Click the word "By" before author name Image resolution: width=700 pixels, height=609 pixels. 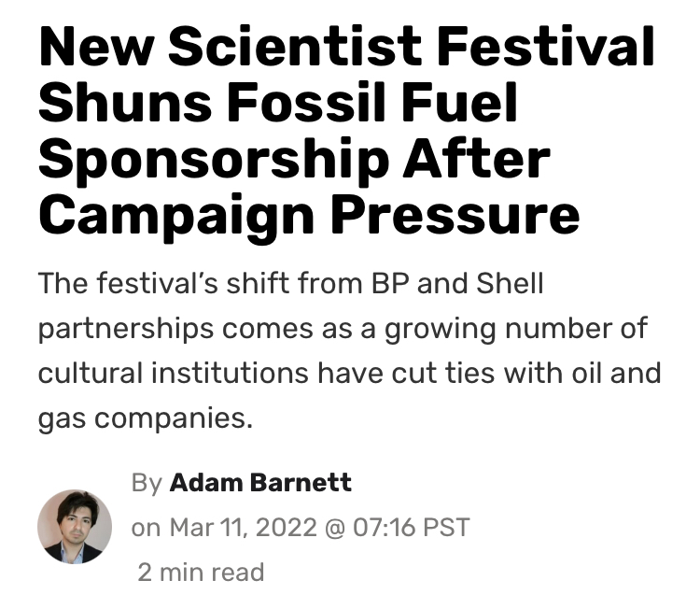[147, 483]
